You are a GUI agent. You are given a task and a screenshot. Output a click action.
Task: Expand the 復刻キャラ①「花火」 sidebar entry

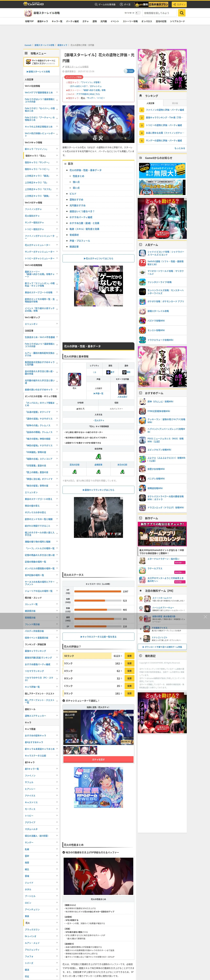41,156
